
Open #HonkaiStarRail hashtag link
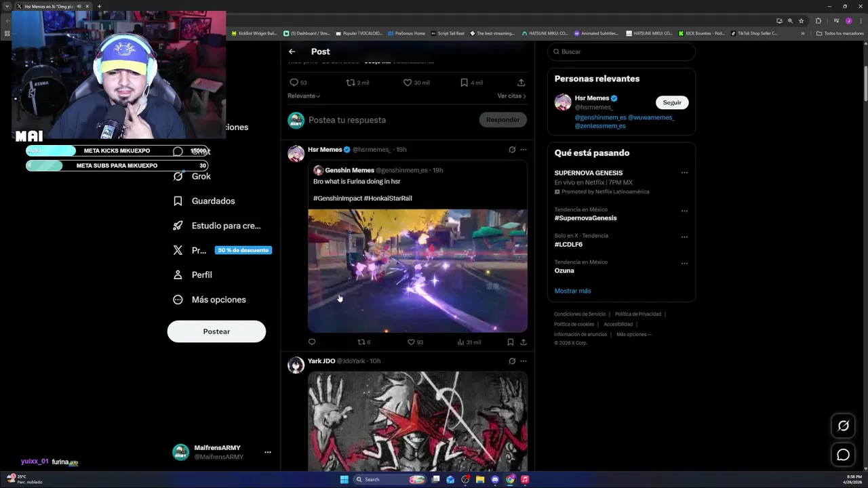pyautogui.click(x=388, y=199)
